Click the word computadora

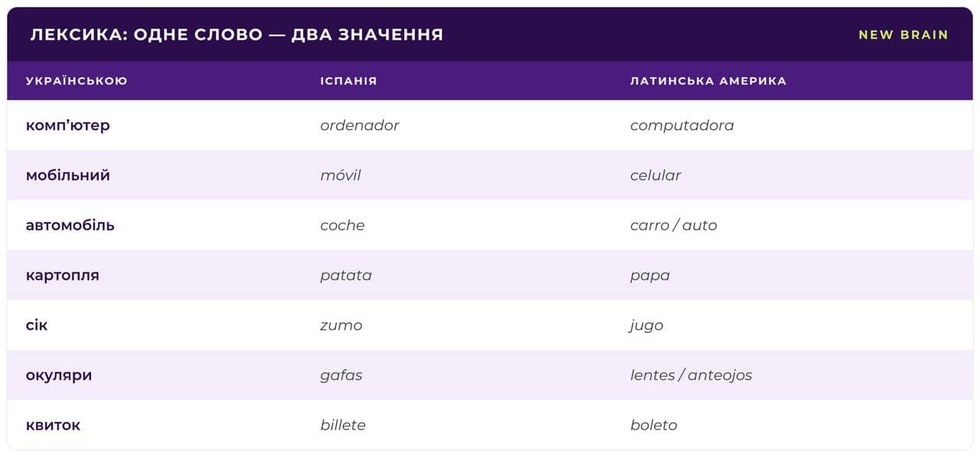682,126
